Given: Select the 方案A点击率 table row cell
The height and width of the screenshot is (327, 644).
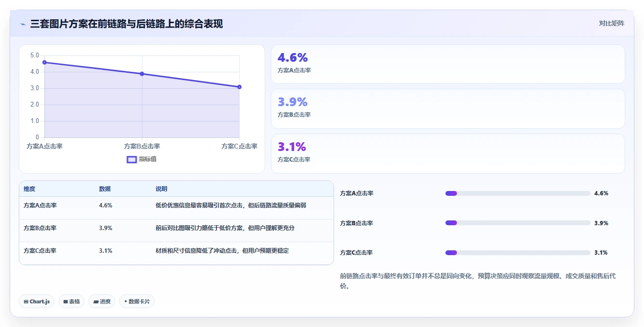Looking at the screenshot, I should 40,205.
